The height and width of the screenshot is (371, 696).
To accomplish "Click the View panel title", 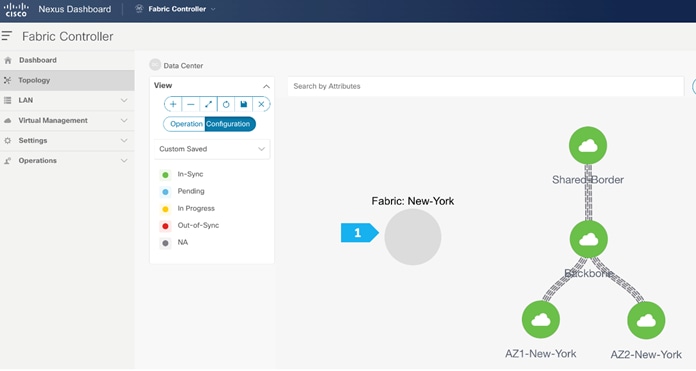I will (x=163, y=85).
